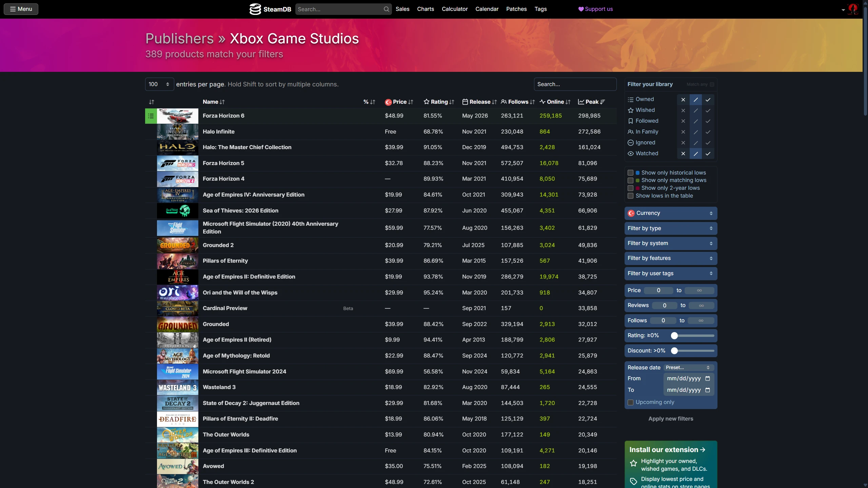Click the green list icon beside Forza Horizon 6
The width and height of the screenshot is (868, 488).
pyautogui.click(x=151, y=116)
